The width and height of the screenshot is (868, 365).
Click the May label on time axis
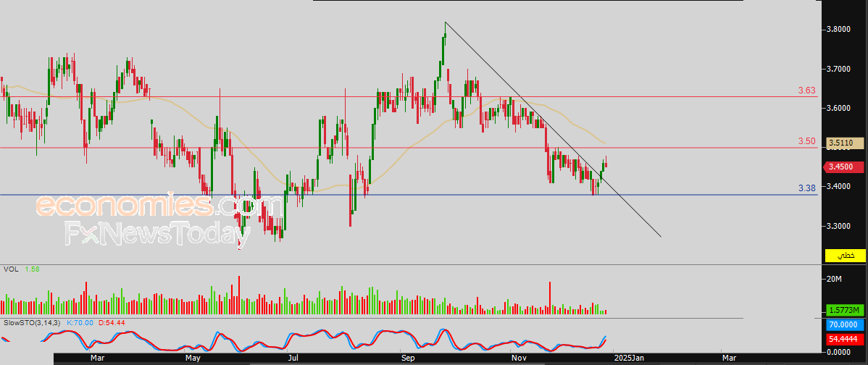click(193, 358)
